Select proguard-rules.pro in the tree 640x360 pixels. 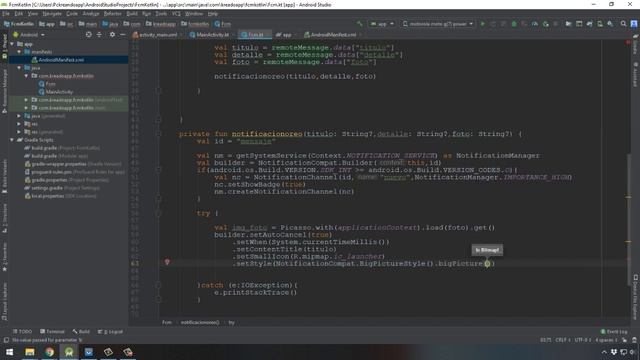pos(75,172)
